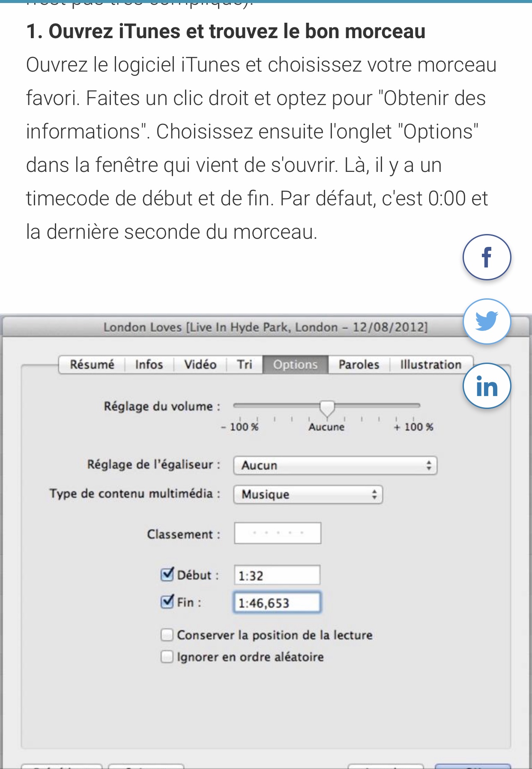The image size is (532, 769).
Task: Uncheck the Fin checkbox
Action: pos(167,602)
